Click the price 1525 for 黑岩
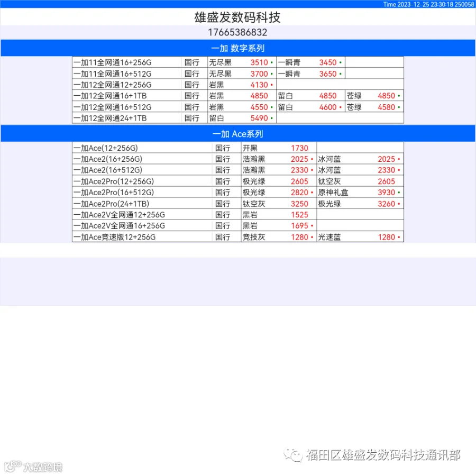This screenshot has width=476, height=476. coord(299,215)
